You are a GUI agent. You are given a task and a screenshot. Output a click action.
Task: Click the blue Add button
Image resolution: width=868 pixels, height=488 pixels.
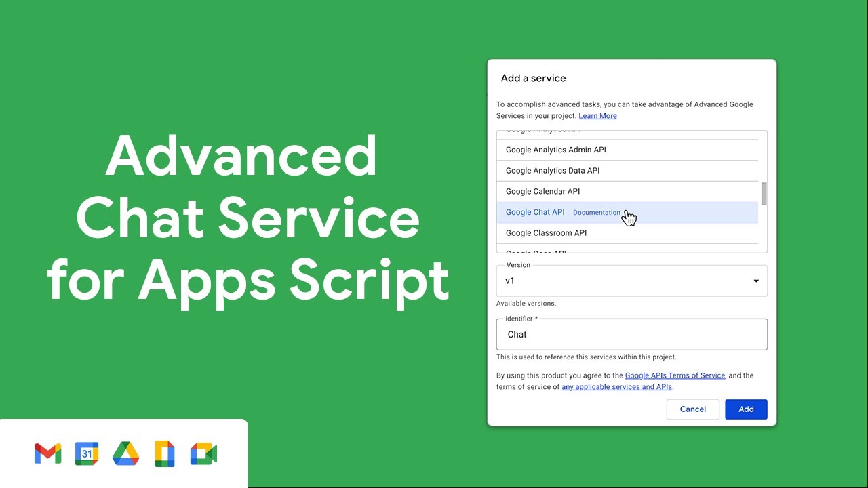746,409
